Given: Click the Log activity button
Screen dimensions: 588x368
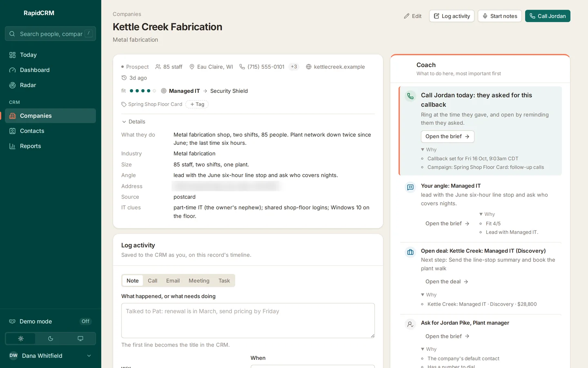Looking at the screenshot, I should (452, 16).
